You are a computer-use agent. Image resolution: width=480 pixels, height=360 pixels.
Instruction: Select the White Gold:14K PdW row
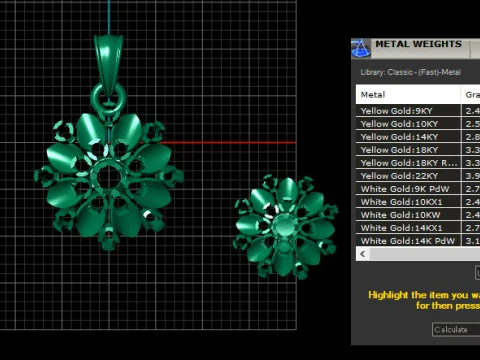(418, 241)
